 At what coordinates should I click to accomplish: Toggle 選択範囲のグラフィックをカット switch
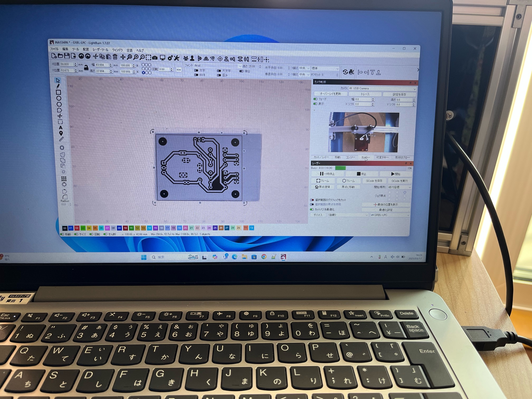pyautogui.click(x=312, y=200)
